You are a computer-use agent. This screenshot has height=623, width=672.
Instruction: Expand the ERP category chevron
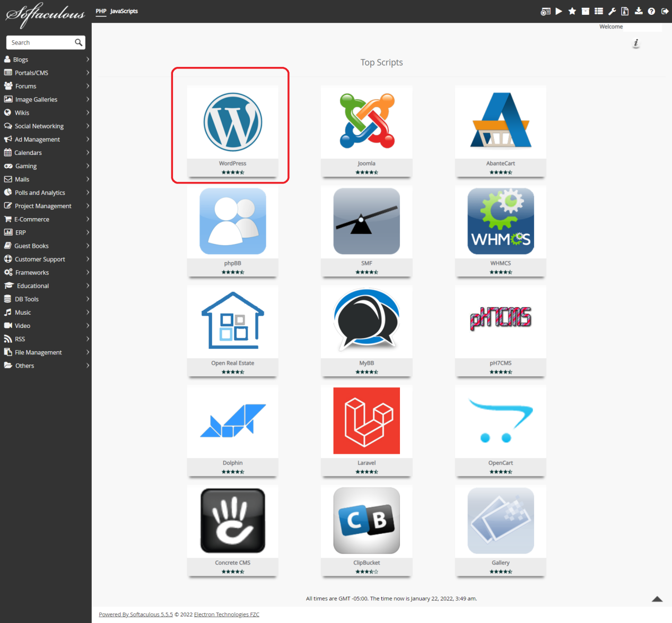coord(88,232)
